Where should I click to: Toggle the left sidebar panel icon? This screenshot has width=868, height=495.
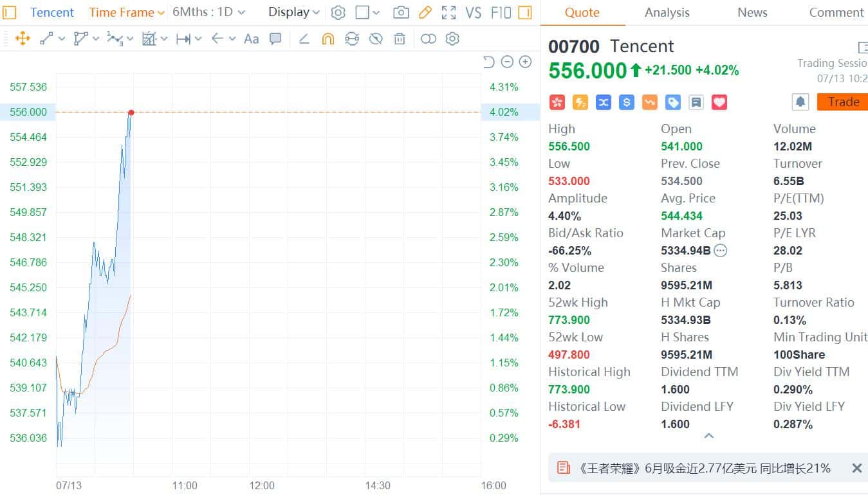click(x=10, y=12)
